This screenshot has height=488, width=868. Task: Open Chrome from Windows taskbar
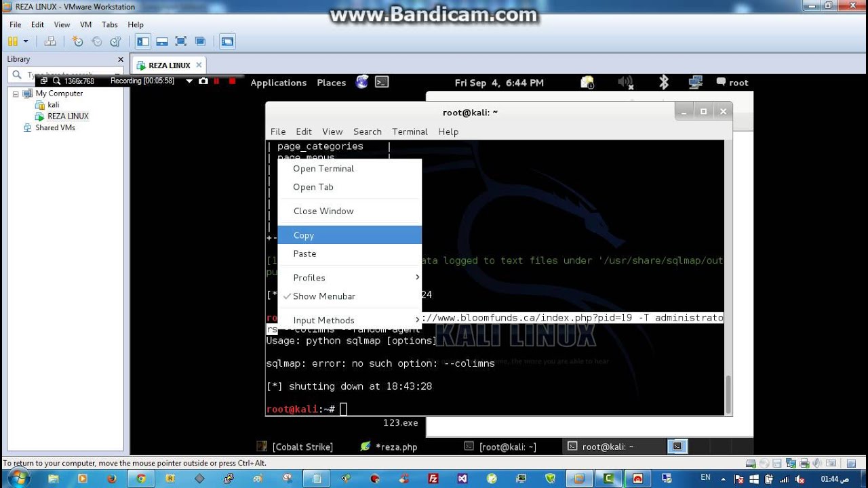(141, 478)
